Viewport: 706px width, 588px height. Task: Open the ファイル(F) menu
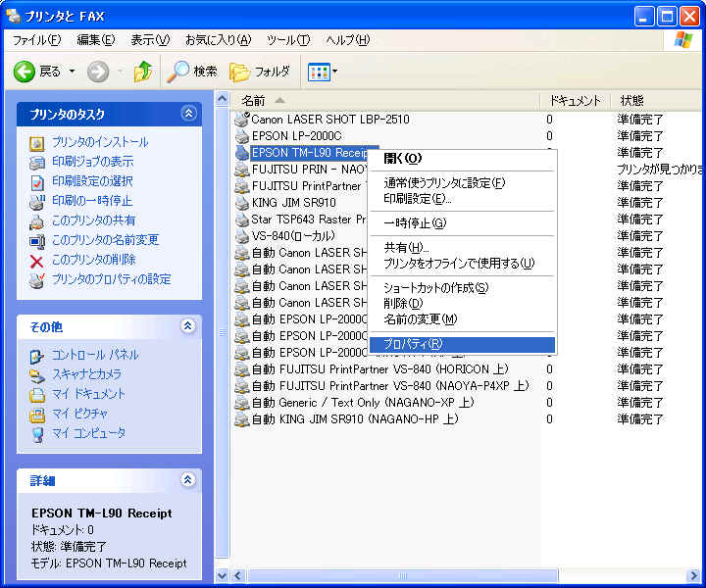point(36,40)
